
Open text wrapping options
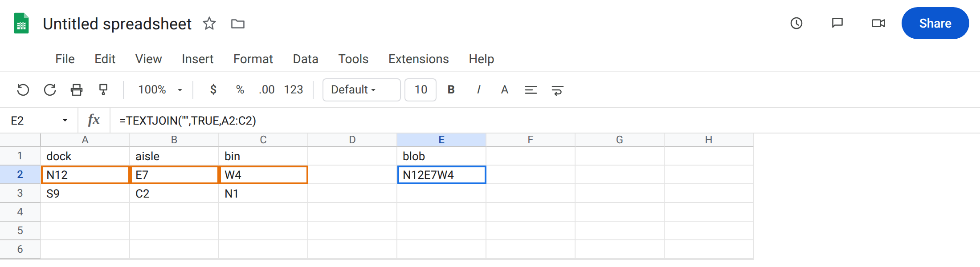[557, 90]
